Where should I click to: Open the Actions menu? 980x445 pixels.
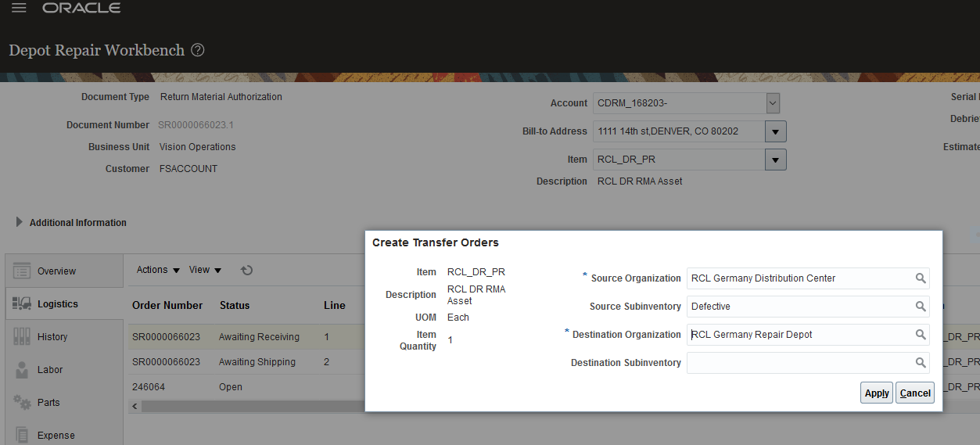[x=158, y=270]
